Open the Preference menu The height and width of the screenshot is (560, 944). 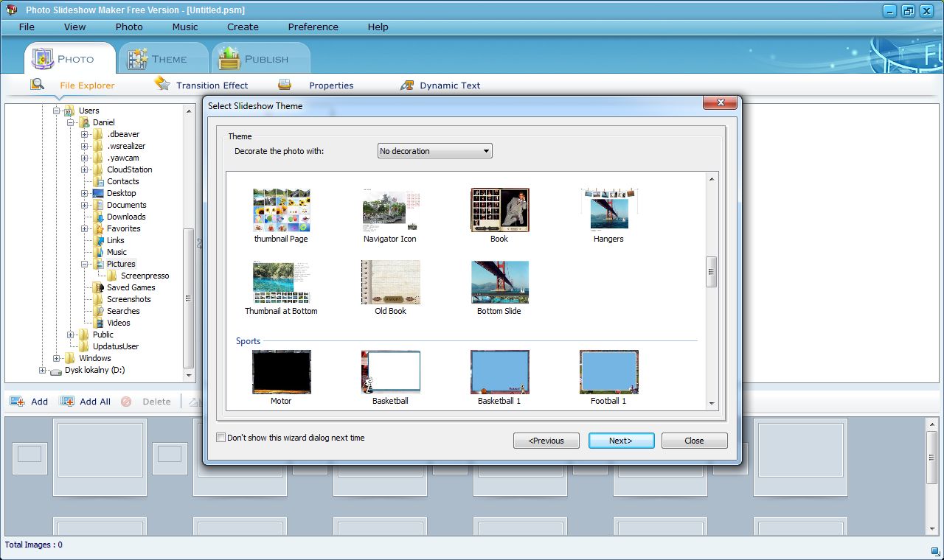click(x=313, y=27)
